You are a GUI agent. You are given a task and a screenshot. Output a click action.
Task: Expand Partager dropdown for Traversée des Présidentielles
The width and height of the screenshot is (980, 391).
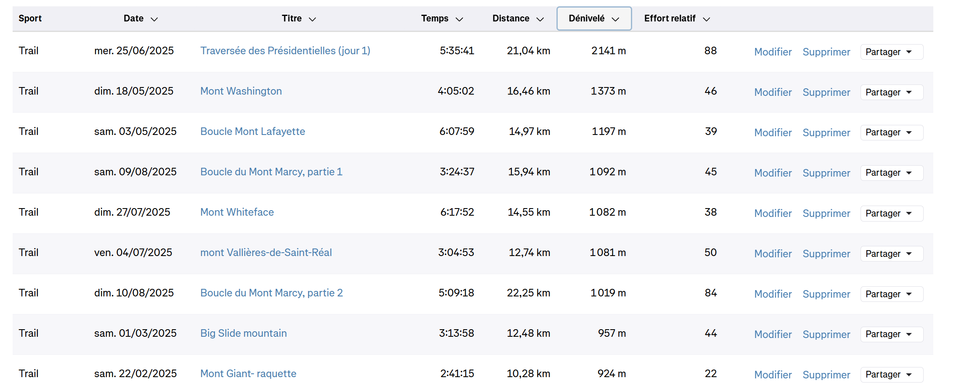(x=891, y=52)
